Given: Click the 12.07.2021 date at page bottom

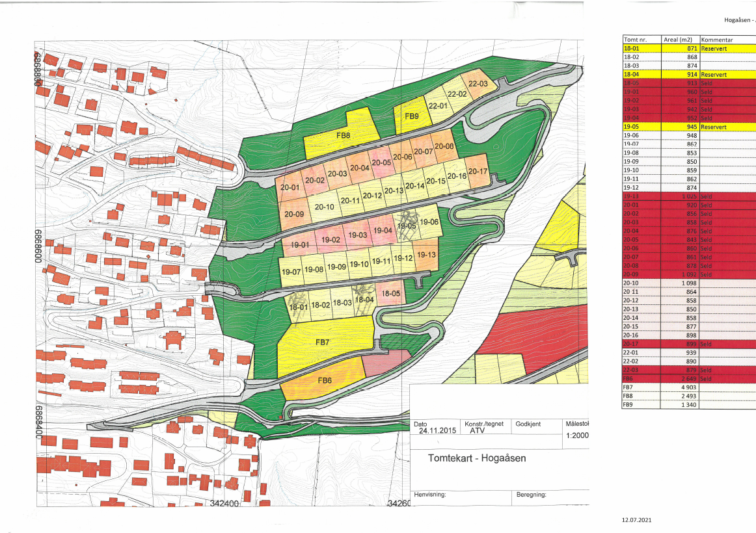Looking at the screenshot, I should click(x=636, y=520).
